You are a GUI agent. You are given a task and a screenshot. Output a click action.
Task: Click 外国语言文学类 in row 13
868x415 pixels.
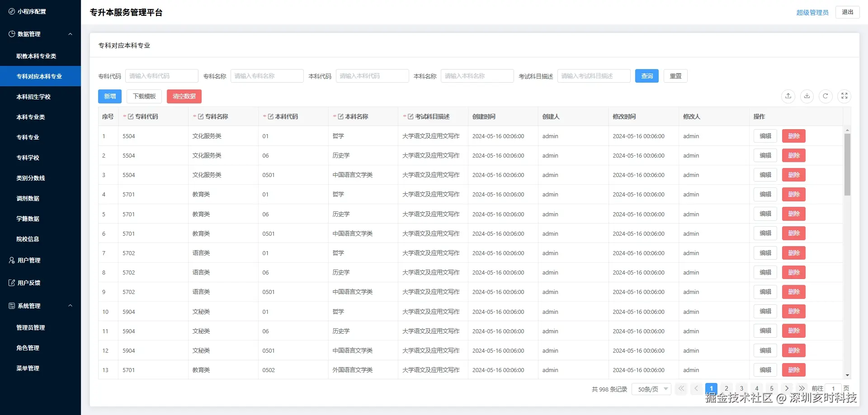coord(353,370)
